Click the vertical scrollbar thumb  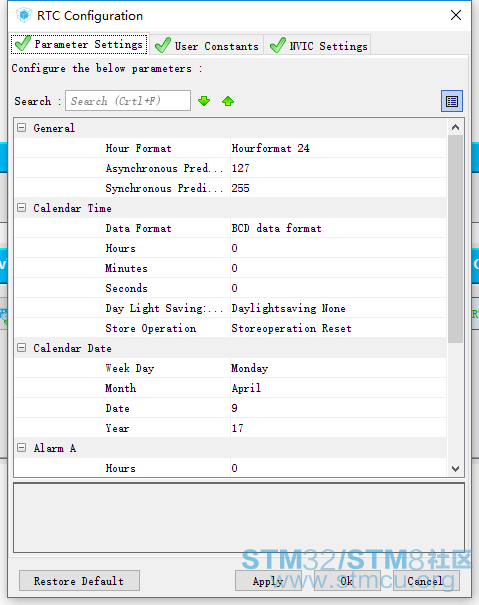click(x=455, y=238)
